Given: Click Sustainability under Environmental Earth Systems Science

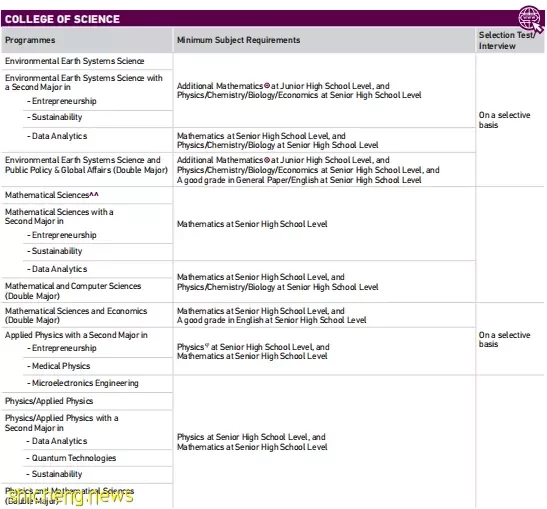Looking at the screenshot, I should click(55, 117).
